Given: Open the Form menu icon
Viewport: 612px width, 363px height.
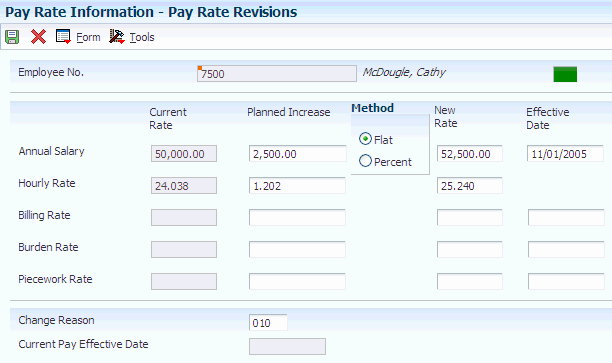Looking at the screenshot, I should click(x=63, y=37).
